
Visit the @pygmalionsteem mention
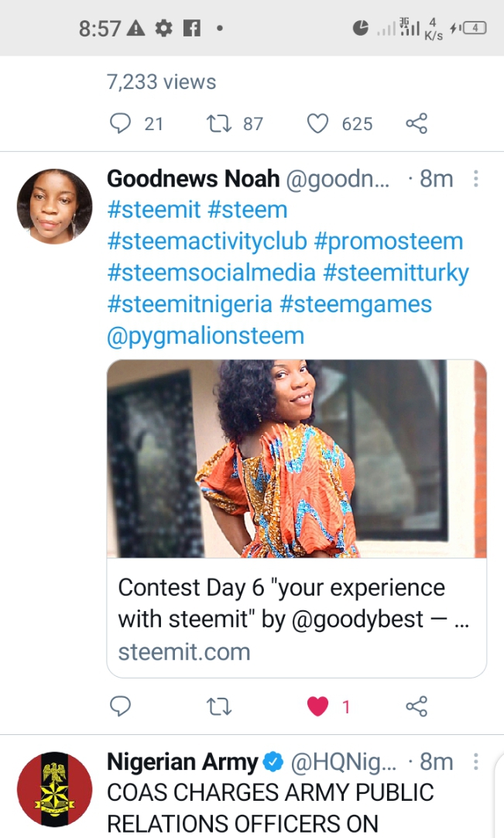206,336
